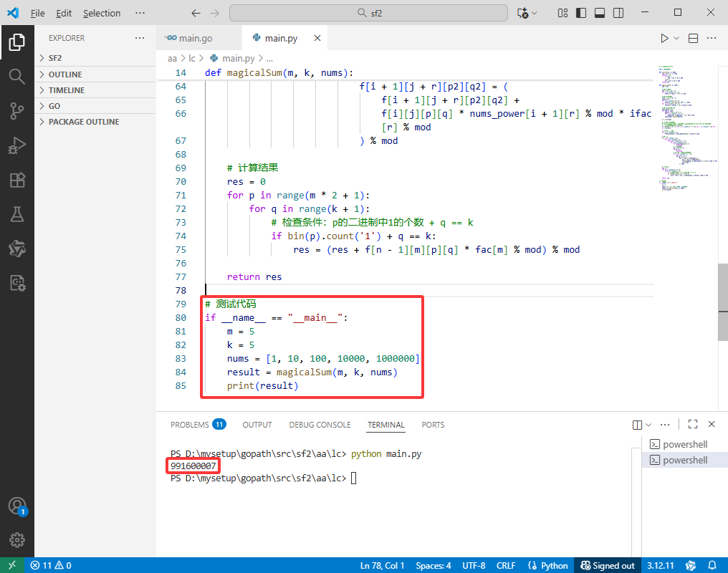Click the lc breadcrumb segment

192,59
